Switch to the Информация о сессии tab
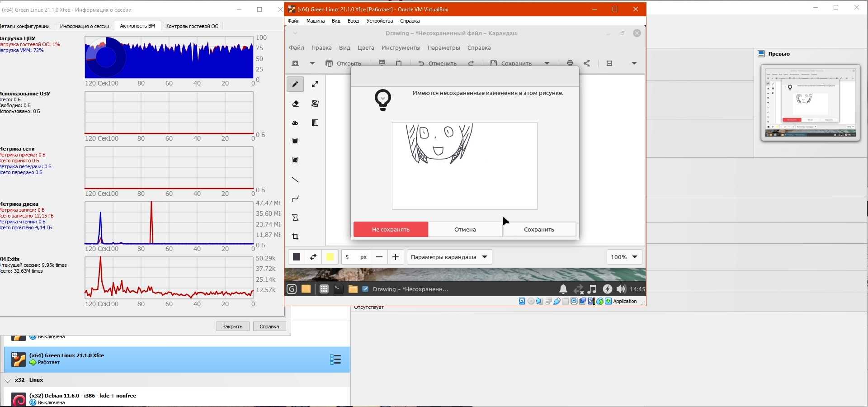This screenshot has width=868, height=407. 85,26
